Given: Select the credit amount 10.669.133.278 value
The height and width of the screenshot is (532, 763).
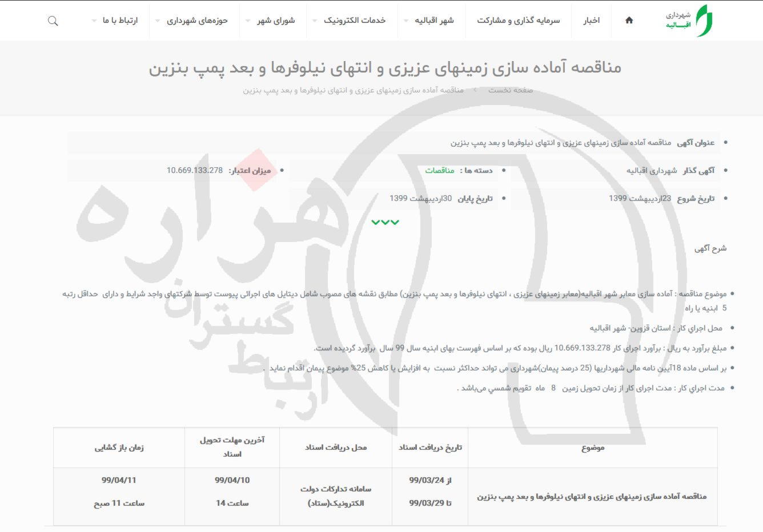Looking at the screenshot, I should click(195, 171).
